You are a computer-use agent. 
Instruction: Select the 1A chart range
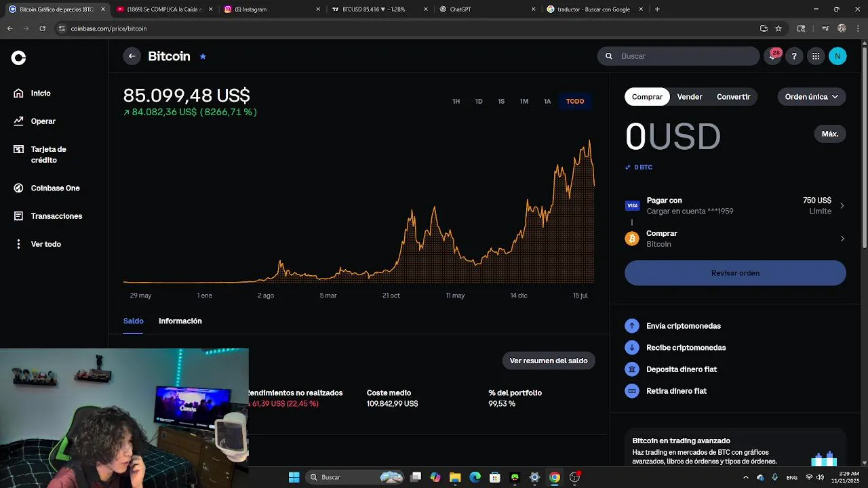pos(547,102)
